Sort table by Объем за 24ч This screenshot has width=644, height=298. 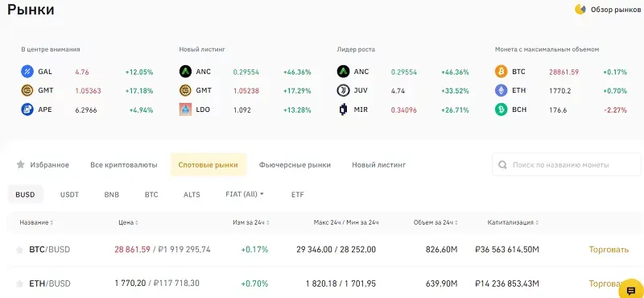point(436,222)
